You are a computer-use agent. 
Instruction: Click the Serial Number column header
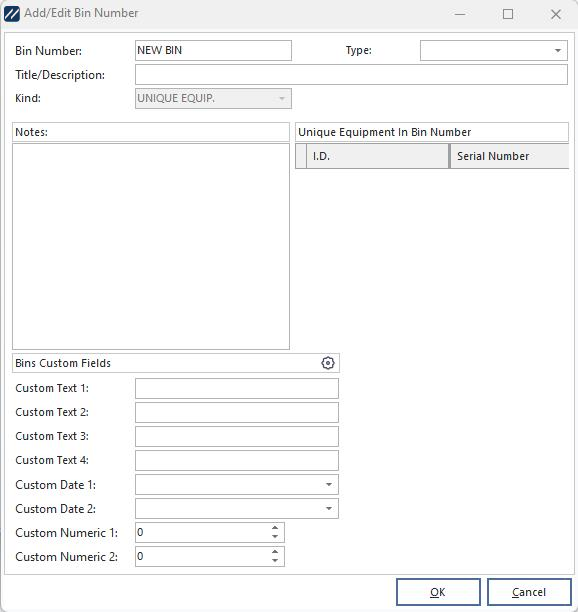point(509,156)
